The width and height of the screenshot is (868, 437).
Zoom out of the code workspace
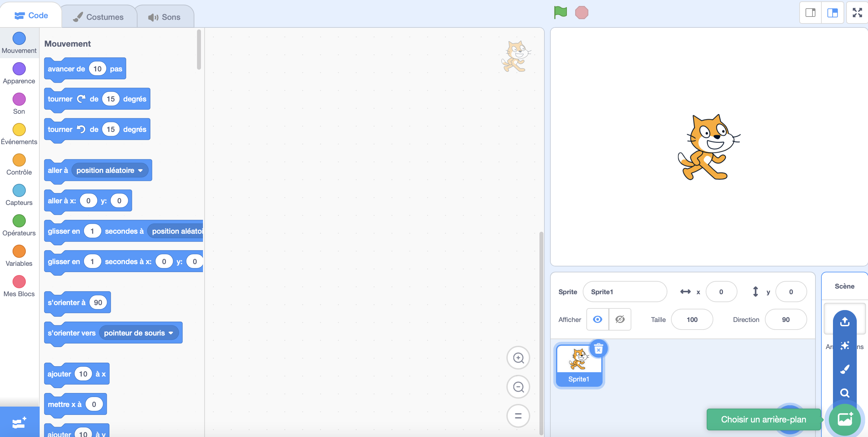point(518,387)
